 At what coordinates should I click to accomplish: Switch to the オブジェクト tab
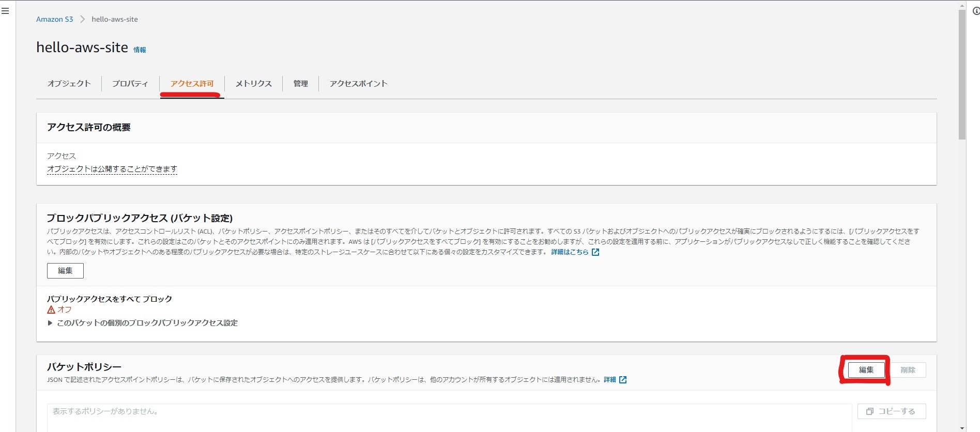click(69, 84)
